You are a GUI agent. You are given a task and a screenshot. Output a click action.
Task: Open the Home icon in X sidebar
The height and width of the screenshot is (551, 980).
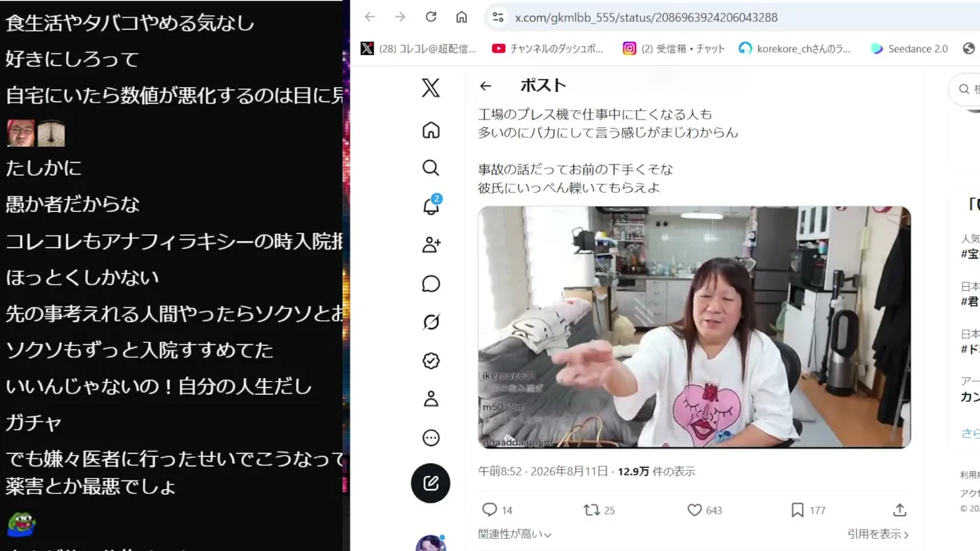click(x=431, y=130)
